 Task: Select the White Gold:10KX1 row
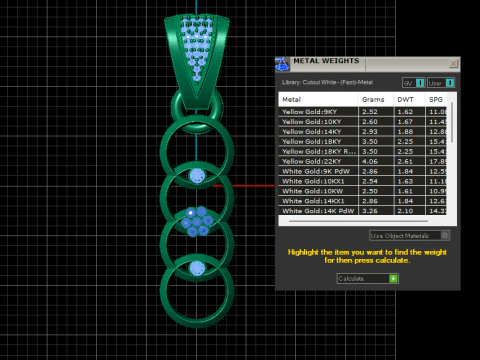[363, 181]
